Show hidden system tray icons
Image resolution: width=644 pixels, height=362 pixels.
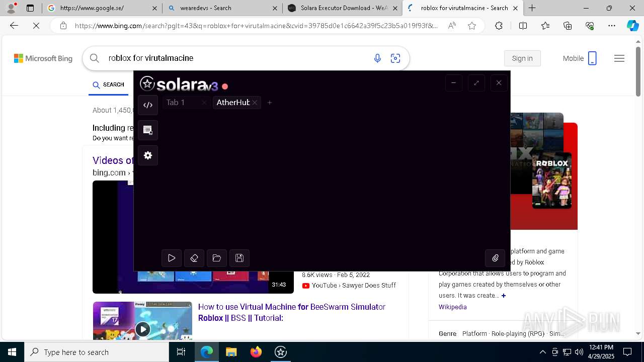pos(542,352)
